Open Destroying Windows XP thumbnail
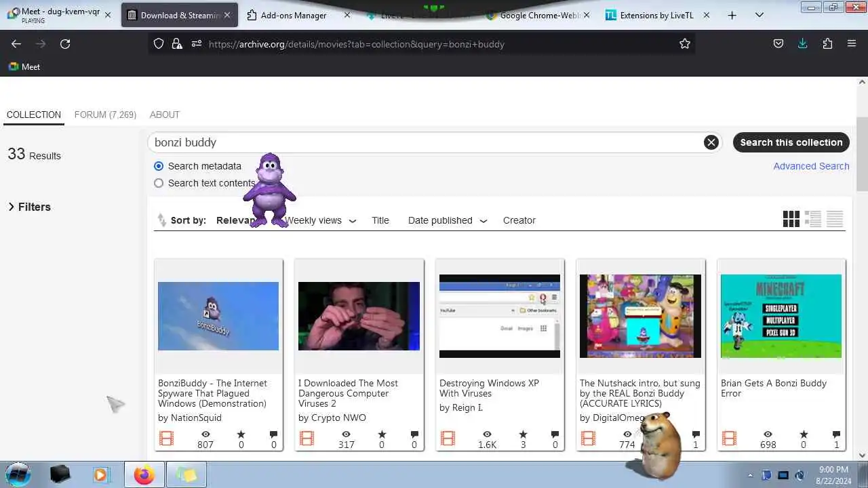This screenshot has width=868, height=488. pos(500,316)
